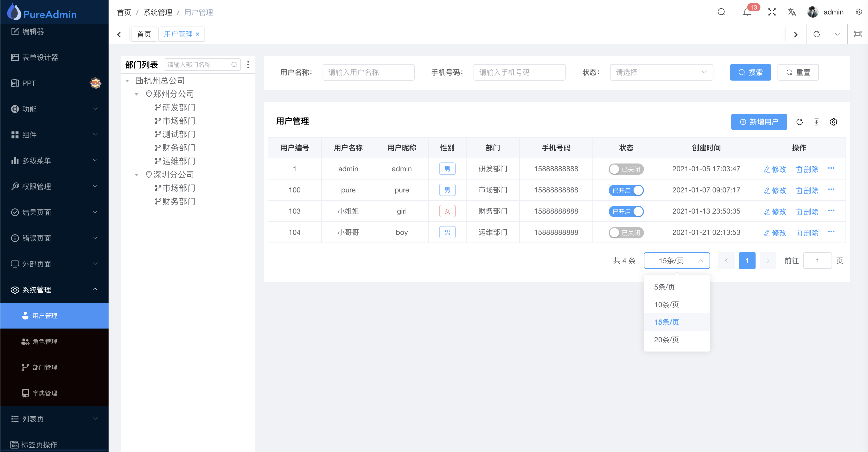Image resolution: width=868 pixels, height=452 pixels.
Task: Disable 已开启 switch for user pure
Action: coord(626,190)
